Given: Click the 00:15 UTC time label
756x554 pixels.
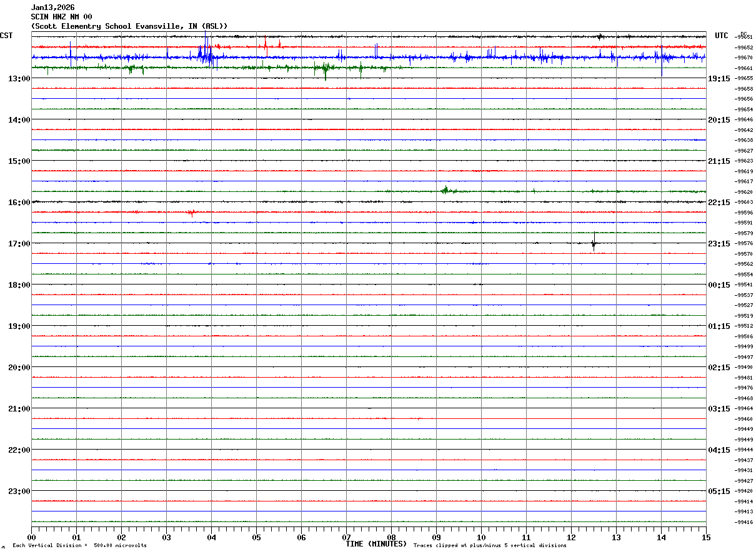Looking at the screenshot, I should (x=719, y=285).
